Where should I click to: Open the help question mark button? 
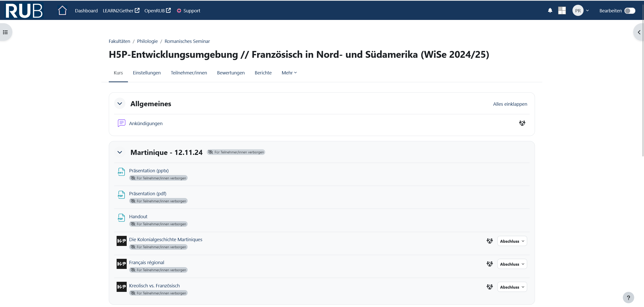(628, 298)
